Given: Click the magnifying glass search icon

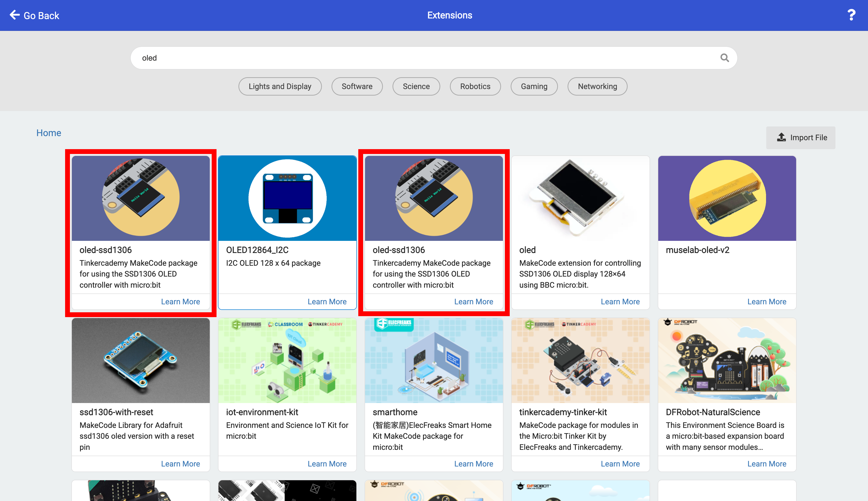Looking at the screenshot, I should 725,58.
